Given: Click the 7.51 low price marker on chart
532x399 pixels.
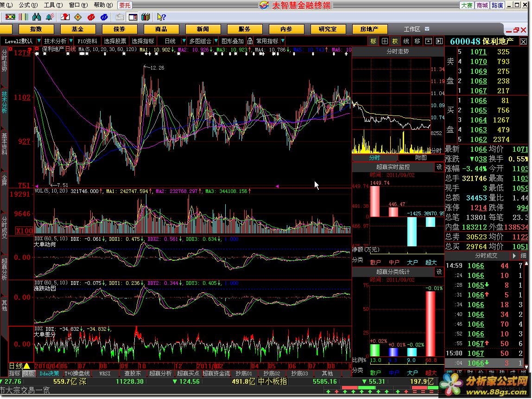Looking at the screenshot, I should tap(59, 185).
